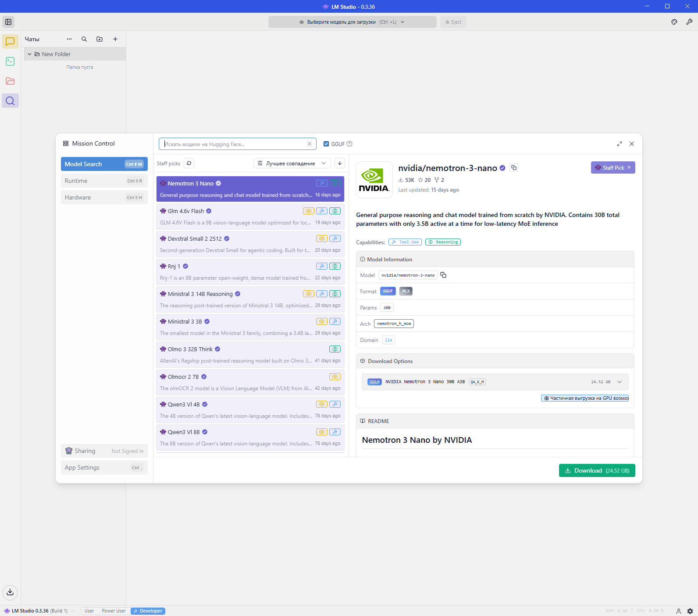
Task: Click the green Download button
Action: click(x=597, y=470)
